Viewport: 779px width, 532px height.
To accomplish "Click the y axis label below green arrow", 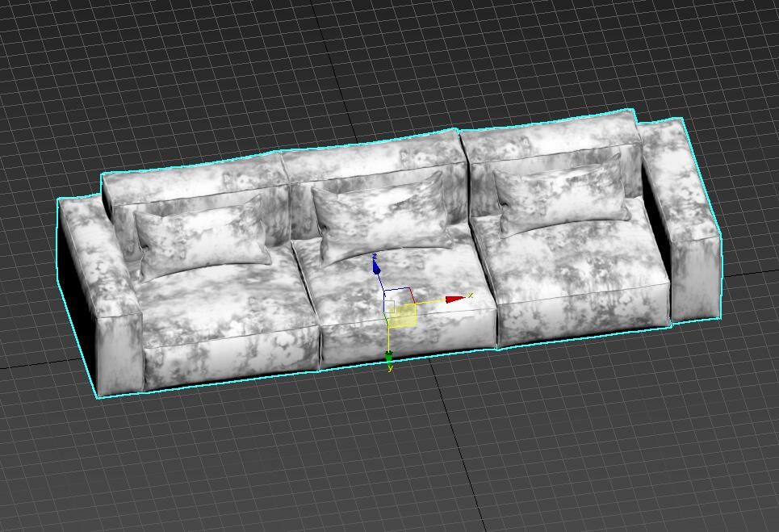I will (390, 368).
